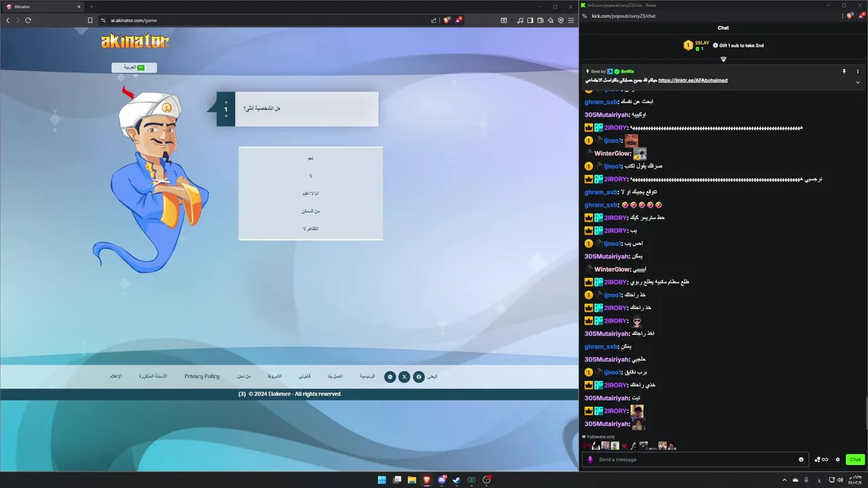Open volume control in system tray
Image resolution: width=868 pixels, height=488 pixels.
[x=842, y=480]
